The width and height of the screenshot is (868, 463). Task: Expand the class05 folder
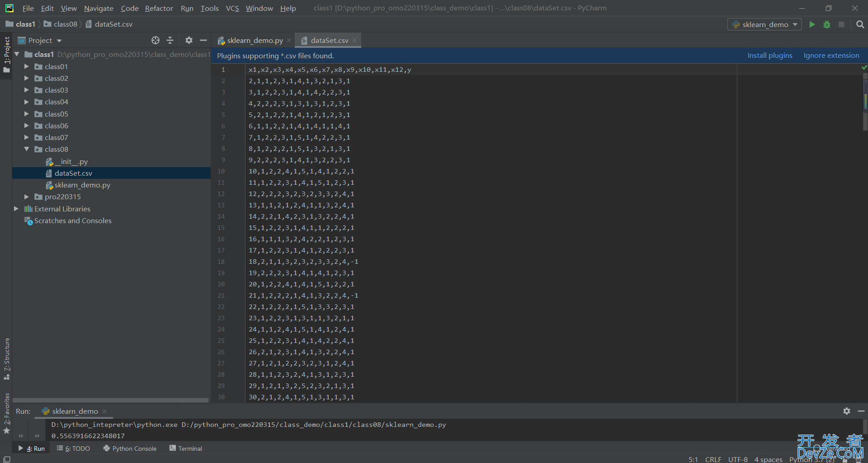tap(27, 114)
